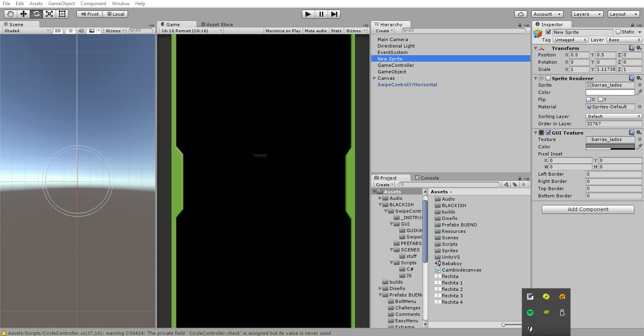Open the Tag Untagged dropdown
This screenshot has width=644, height=336.
point(570,40)
